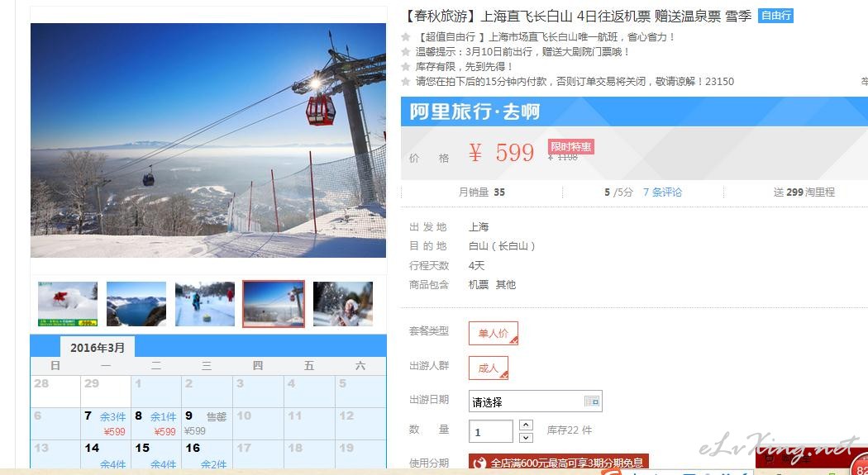Open the 7 条评论 reviews link

(663, 192)
